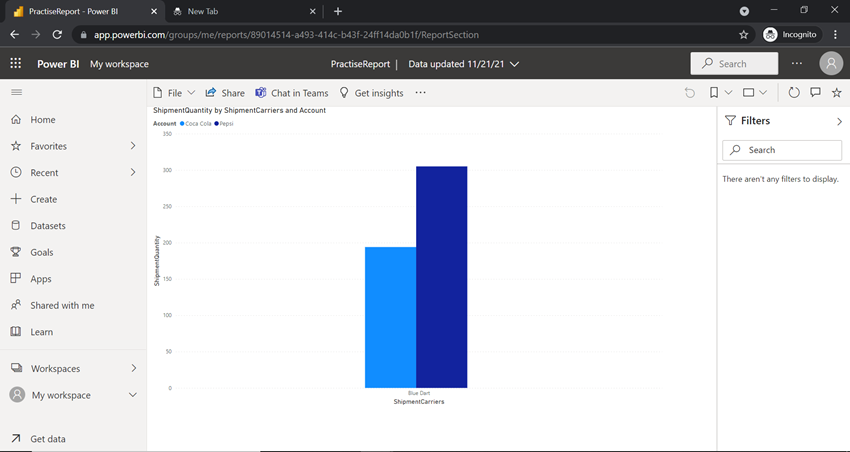Open the user account avatar
Viewport: 850px width, 452px height.
[831, 63]
